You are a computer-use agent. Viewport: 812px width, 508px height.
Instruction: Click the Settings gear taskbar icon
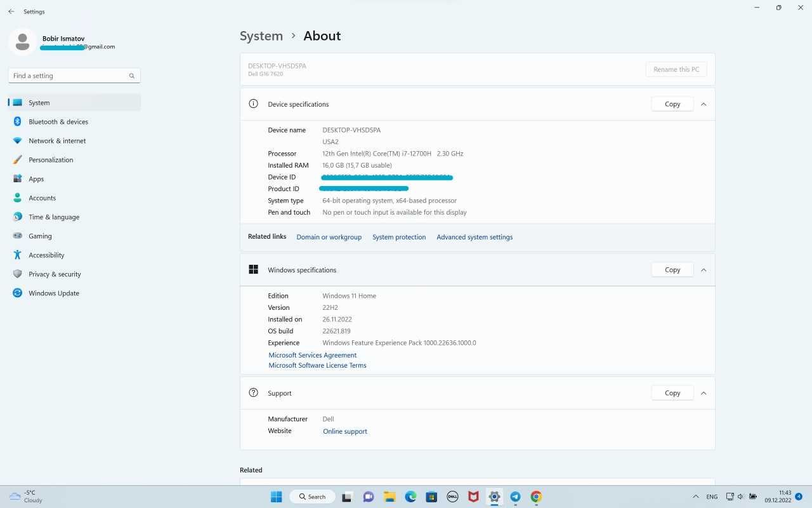[494, 497]
